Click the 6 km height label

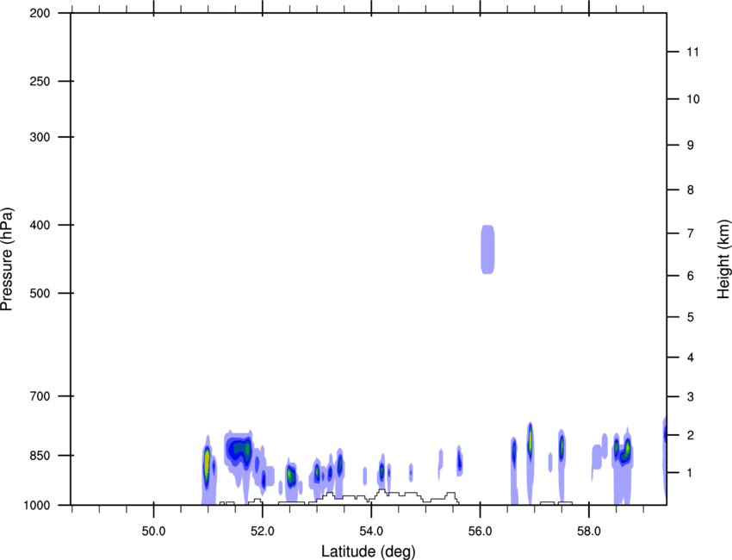(691, 276)
